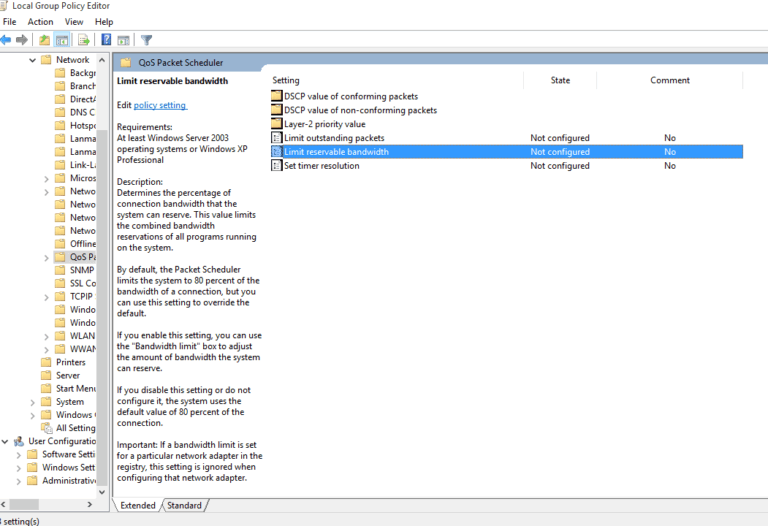The image size is (768, 526).
Task: Expand the QoS Packet Scheduler node arrow
Action: 46,258
